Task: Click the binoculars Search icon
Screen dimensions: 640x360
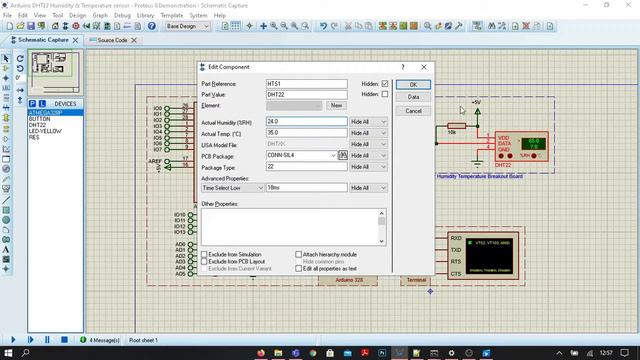Action: pyautogui.click(x=492, y=26)
